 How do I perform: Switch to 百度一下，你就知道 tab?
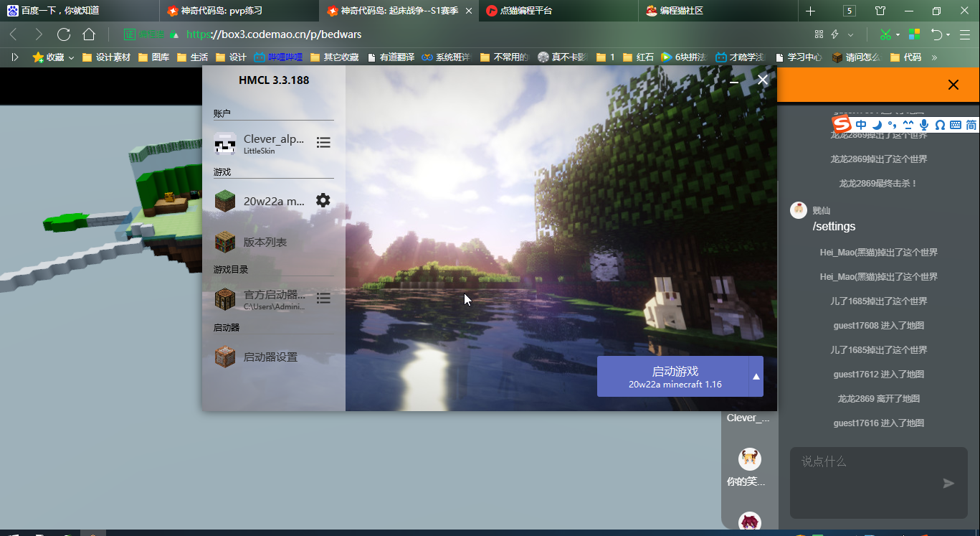point(80,11)
